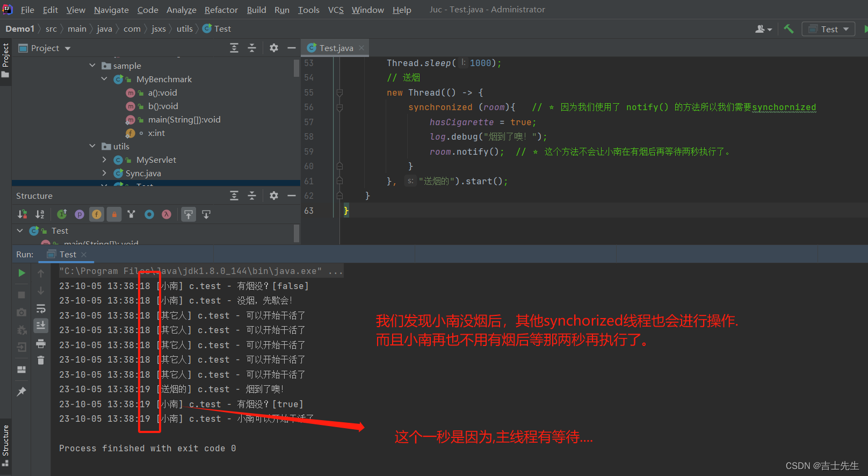Screen dimensions: 868x476
Task: Rerun the Test program in Run panel
Action: [x=21, y=273]
